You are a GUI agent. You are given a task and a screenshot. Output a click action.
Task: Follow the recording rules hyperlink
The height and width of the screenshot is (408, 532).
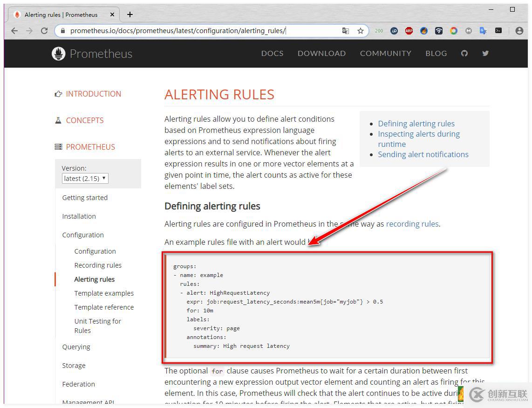412,224
